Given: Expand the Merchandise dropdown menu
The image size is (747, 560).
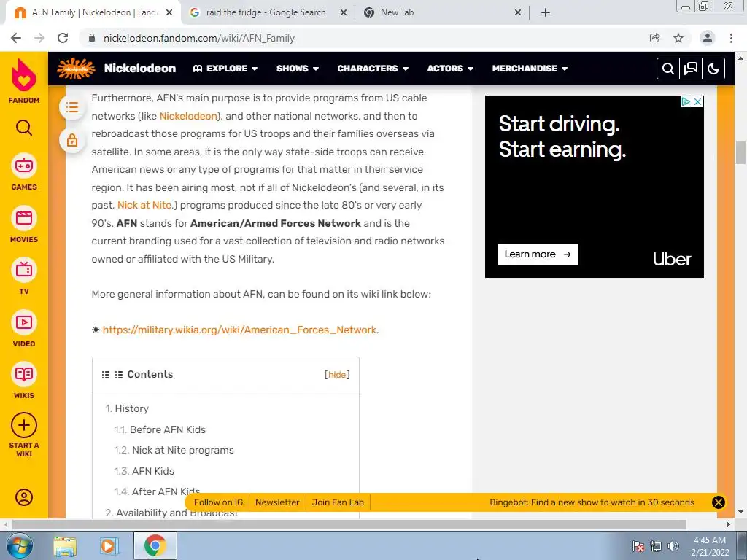Looking at the screenshot, I should (530, 69).
